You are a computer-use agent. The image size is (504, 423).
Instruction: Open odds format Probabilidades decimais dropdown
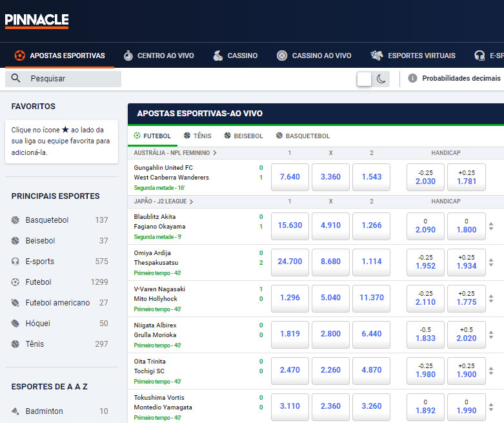click(461, 78)
